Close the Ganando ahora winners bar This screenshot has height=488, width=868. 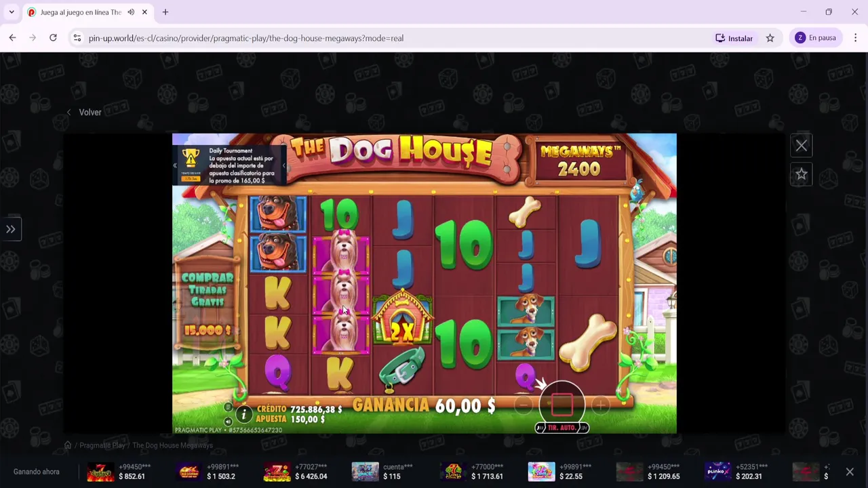850,472
